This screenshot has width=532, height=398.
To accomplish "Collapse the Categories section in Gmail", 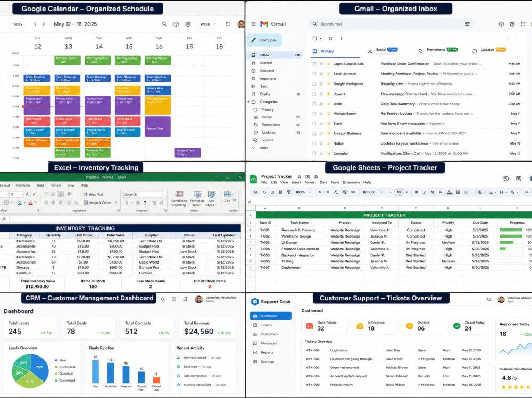I will point(248,101).
